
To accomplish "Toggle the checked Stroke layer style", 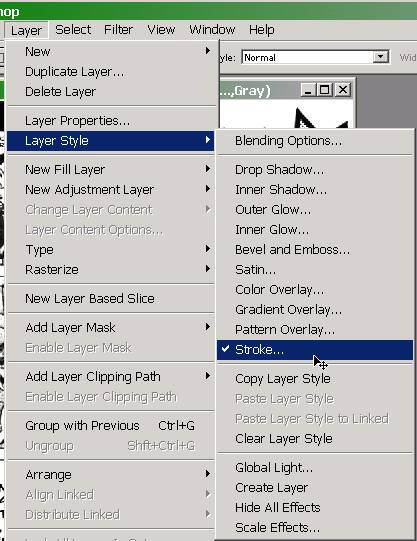I will tap(315, 350).
